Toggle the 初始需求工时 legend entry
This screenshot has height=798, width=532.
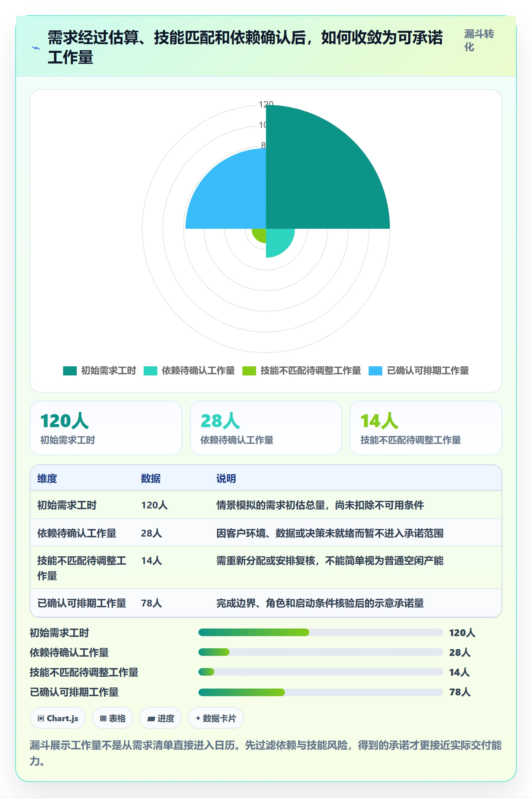click(x=100, y=370)
